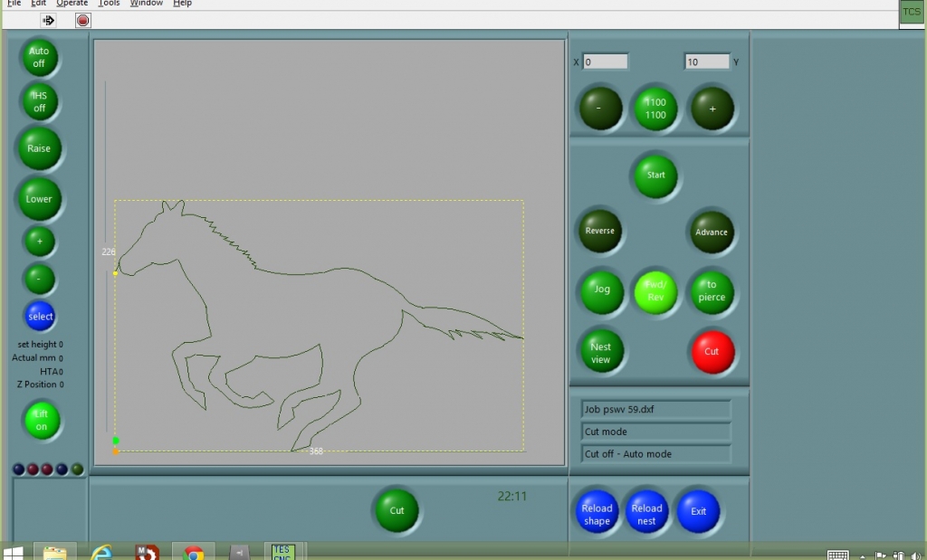The height and width of the screenshot is (560, 927).
Task: Click the Y coordinate input field
Action: 706,62
